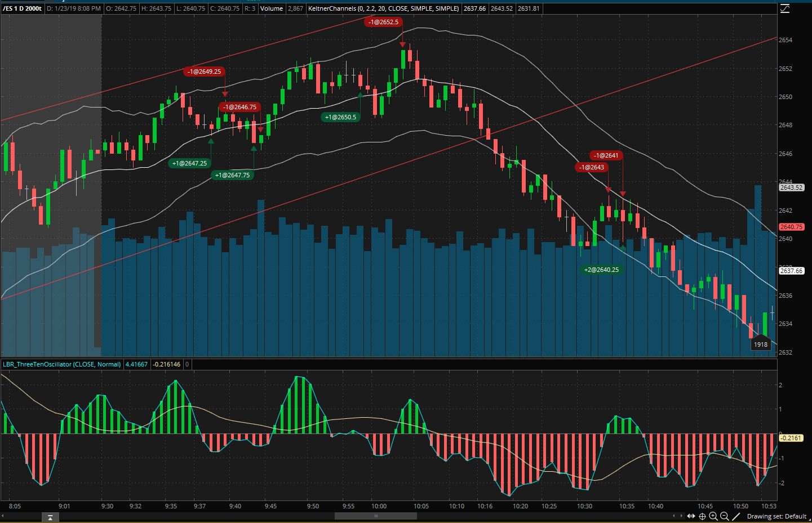Click the horizontal time scrollbar thumb
The width and height of the screenshot is (812, 523).
(x=376, y=516)
